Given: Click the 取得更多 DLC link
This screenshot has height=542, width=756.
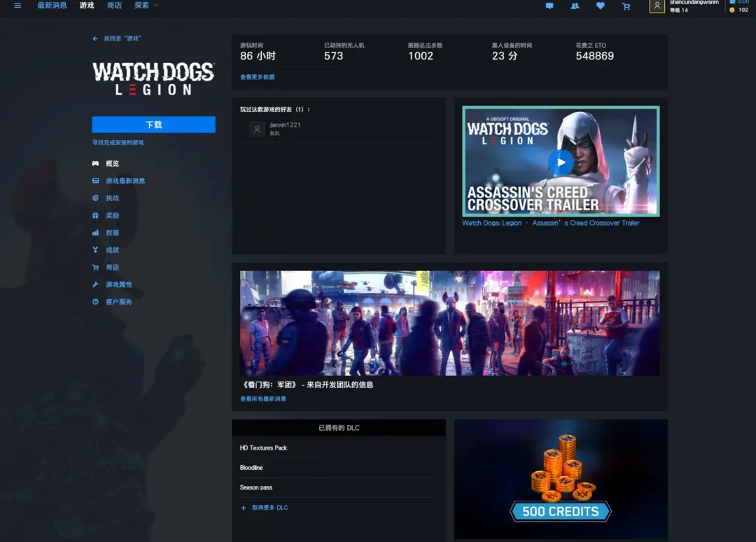Looking at the screenshot, I should coord(269,508).
